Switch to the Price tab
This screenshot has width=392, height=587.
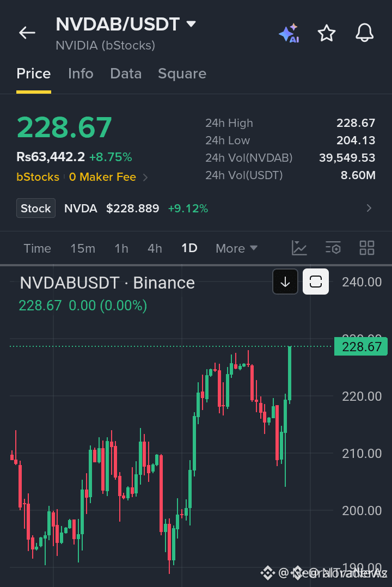click(x=34, y=74)
